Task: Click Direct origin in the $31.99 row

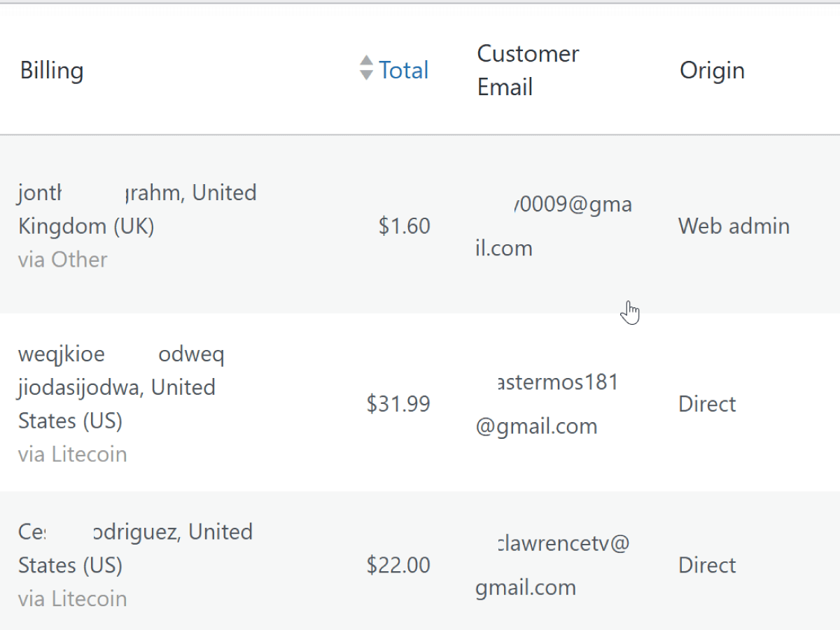Action: pos(707,404)
